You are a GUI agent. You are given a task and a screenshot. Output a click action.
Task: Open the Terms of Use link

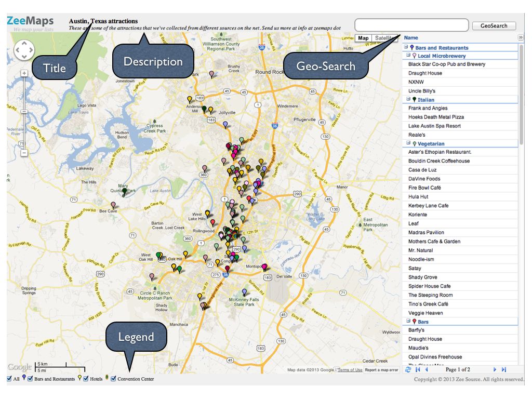pyautogui.click(x=350, y=370)
